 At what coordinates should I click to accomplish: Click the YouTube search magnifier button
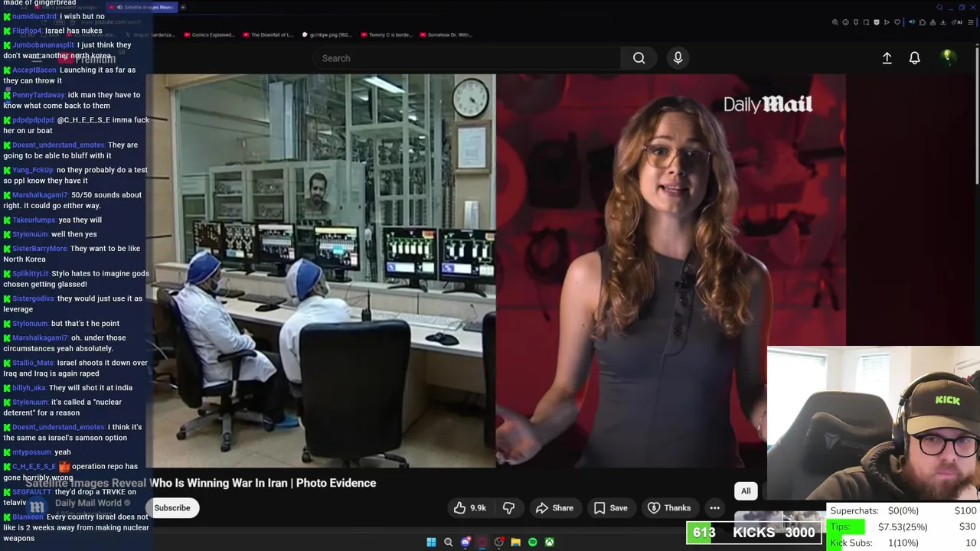[x=639, y=58]
